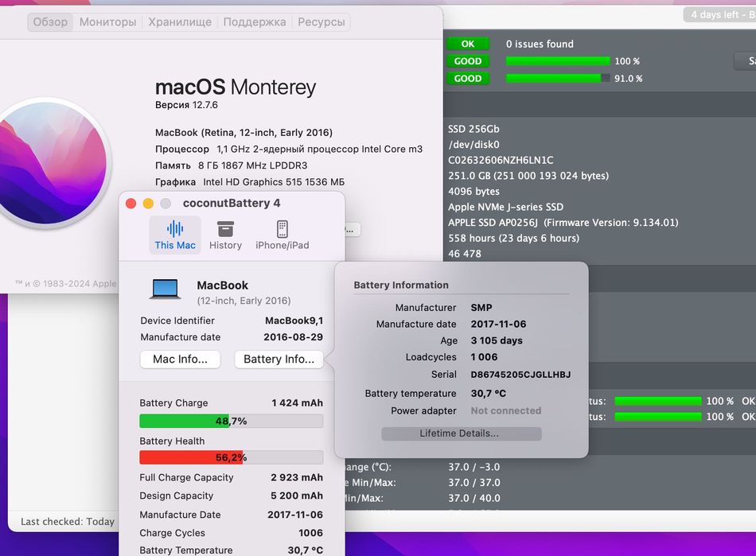Click the Версия 12.7.6 version text

(186, 105)
